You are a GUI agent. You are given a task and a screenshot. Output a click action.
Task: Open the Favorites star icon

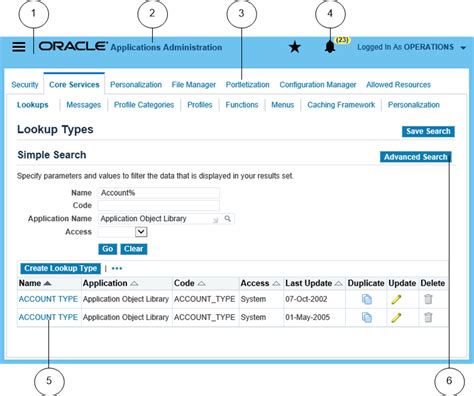point(295,47)
